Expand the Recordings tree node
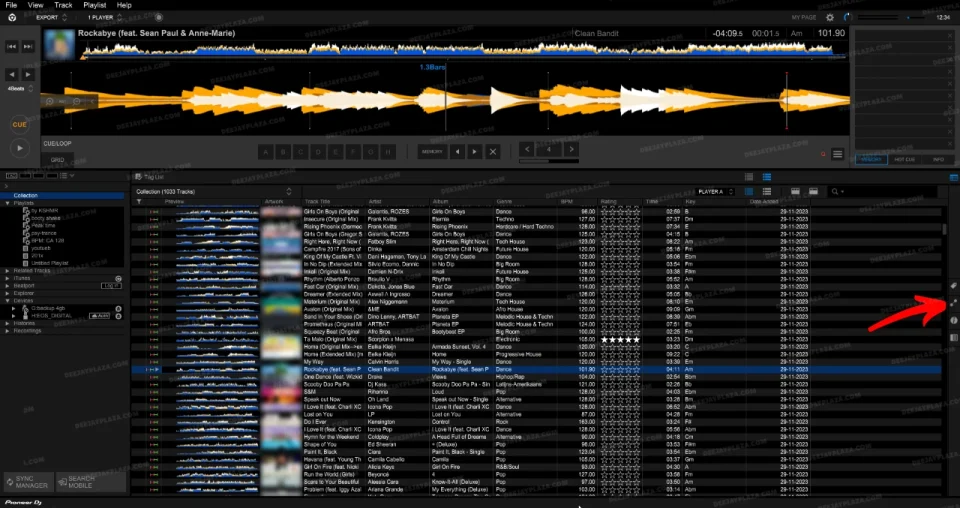 pyautogui.click(x=7, y=331)
